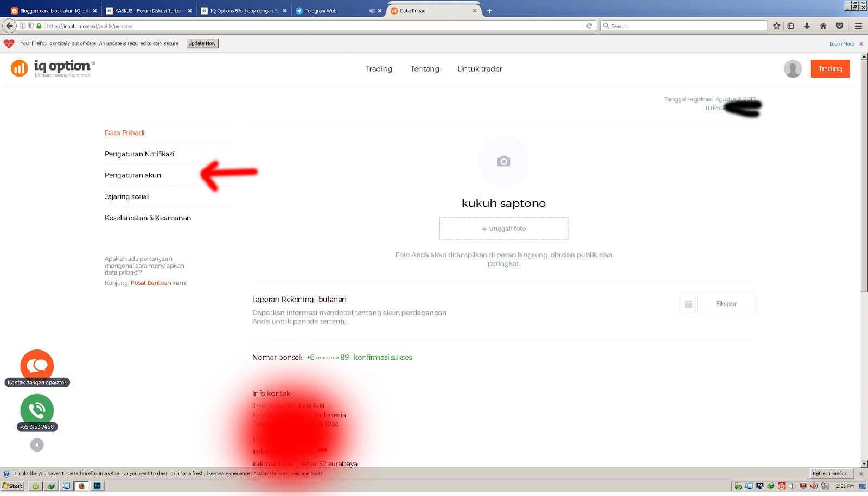Viewport: 868px width, 496px height.
Task: Click the orange Trading button
Action: click(x=830, y=69)
